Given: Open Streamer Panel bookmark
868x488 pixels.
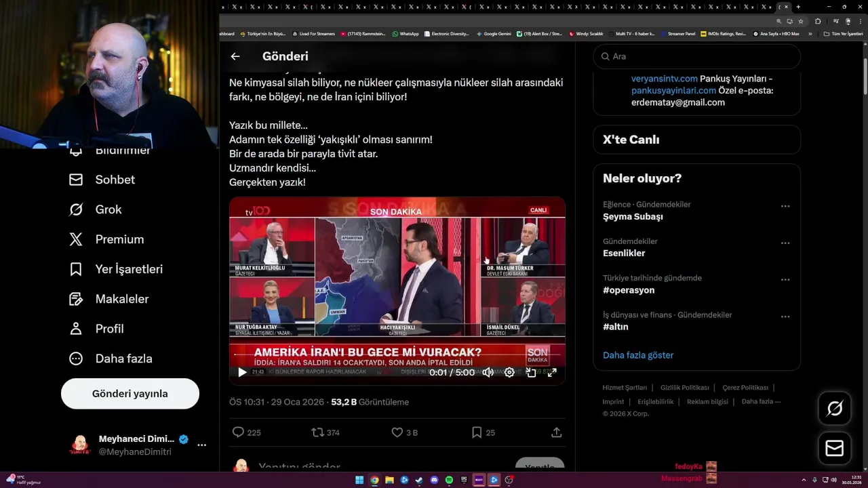Looking at the screenshot, I should (677, 33).
